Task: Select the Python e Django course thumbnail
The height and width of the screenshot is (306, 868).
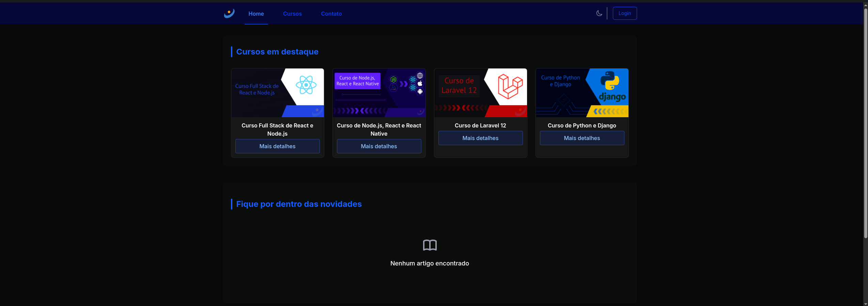Action: point(582,93)
